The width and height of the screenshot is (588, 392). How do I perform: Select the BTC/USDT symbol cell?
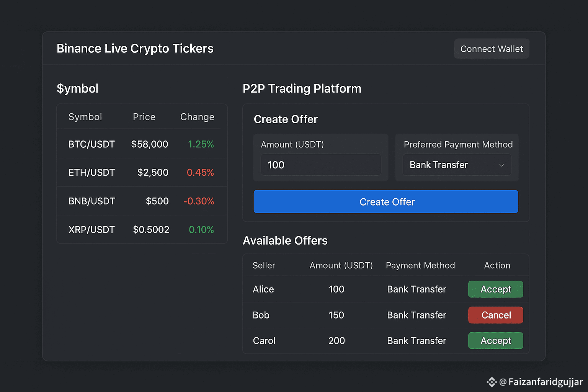(x=91, y=144)
